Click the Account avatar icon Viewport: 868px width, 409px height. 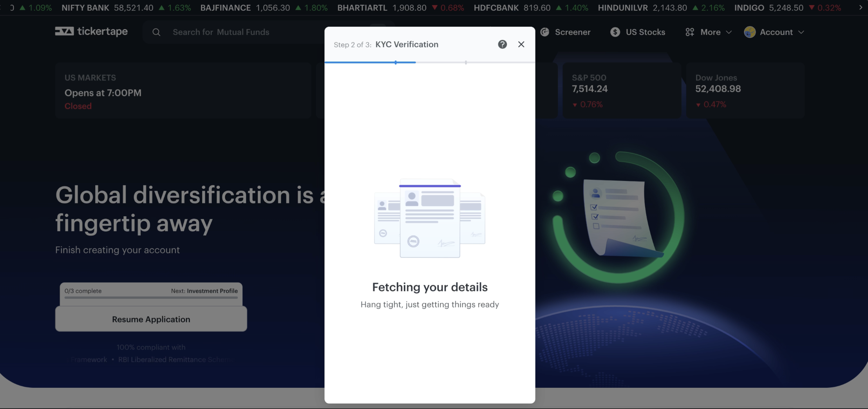pyautogui.click(x=750, y=32)
